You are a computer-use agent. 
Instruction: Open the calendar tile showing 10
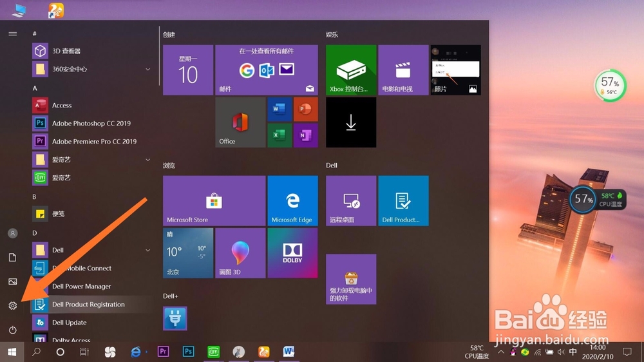click(x=188, y=70)
